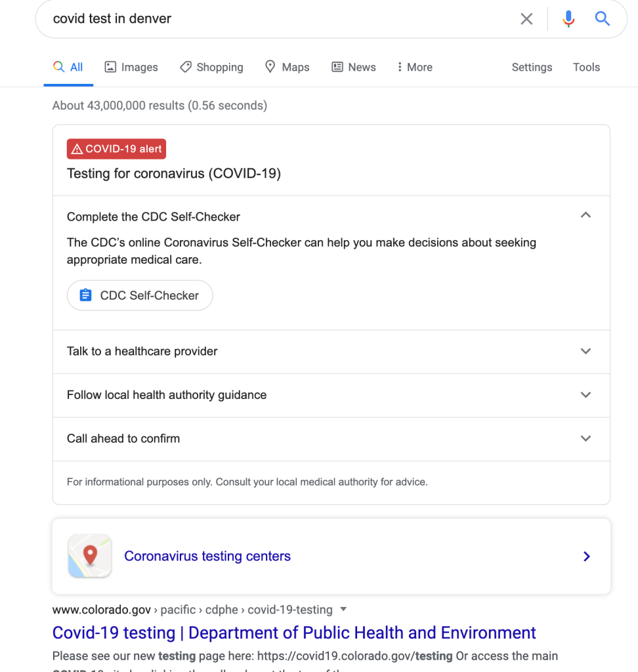Expand Follow local health authority guidance

[x=585, y=395]
